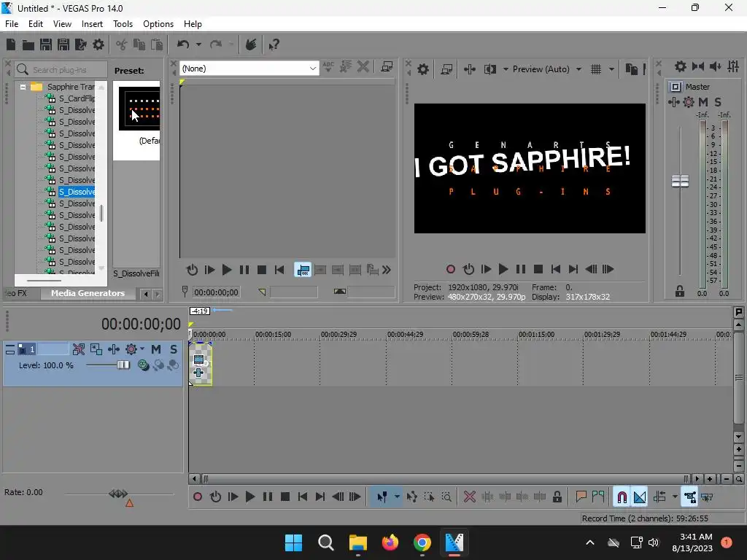Image resolution: width=747 pixels, height=560 pixels.
Task: Mute video track 1
Action: tap(156, 349)
